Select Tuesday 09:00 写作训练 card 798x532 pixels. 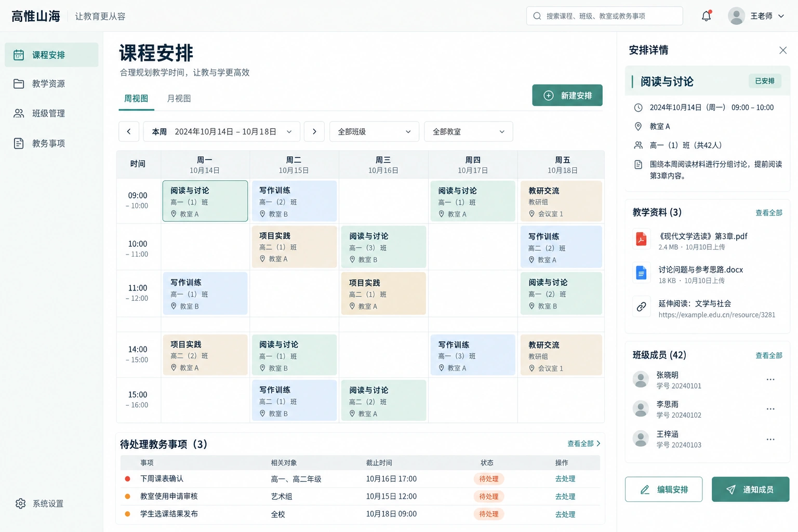click(295, 201)
